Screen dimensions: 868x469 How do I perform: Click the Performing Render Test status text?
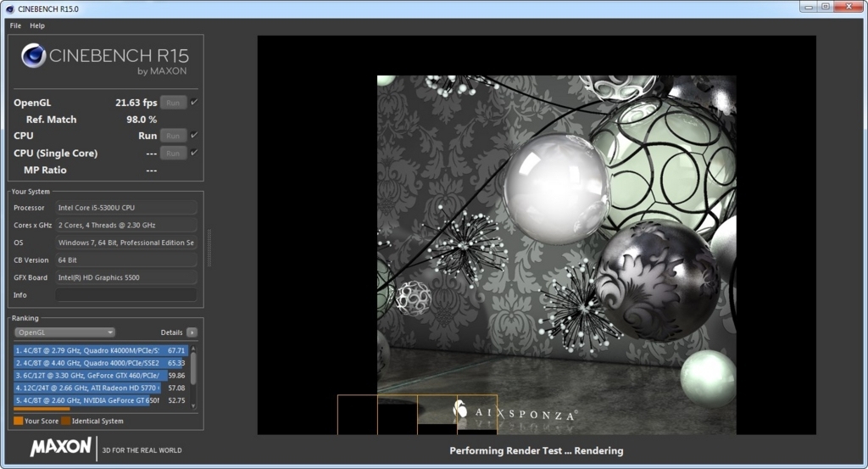pyautogui.click(x=537, y=450)
